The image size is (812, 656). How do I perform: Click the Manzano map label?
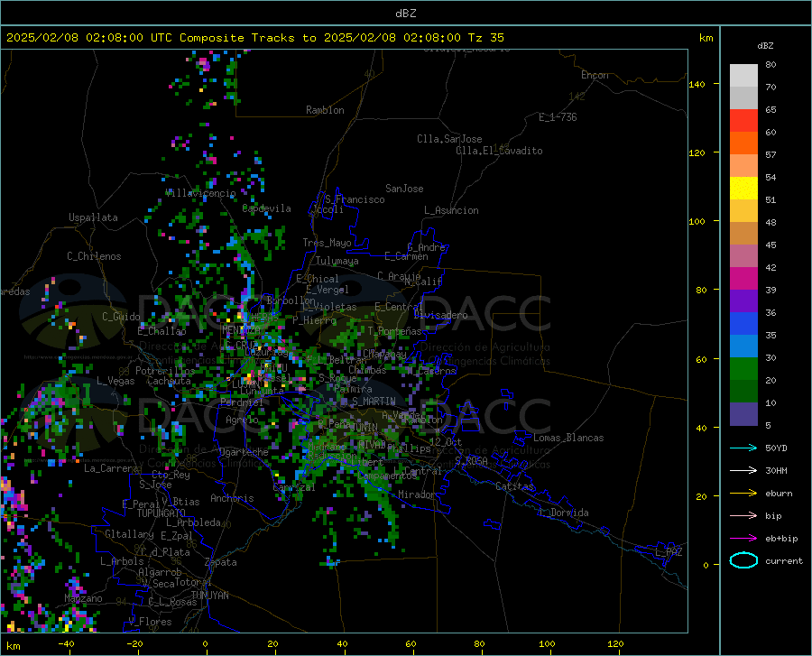[x=83, y=598]
